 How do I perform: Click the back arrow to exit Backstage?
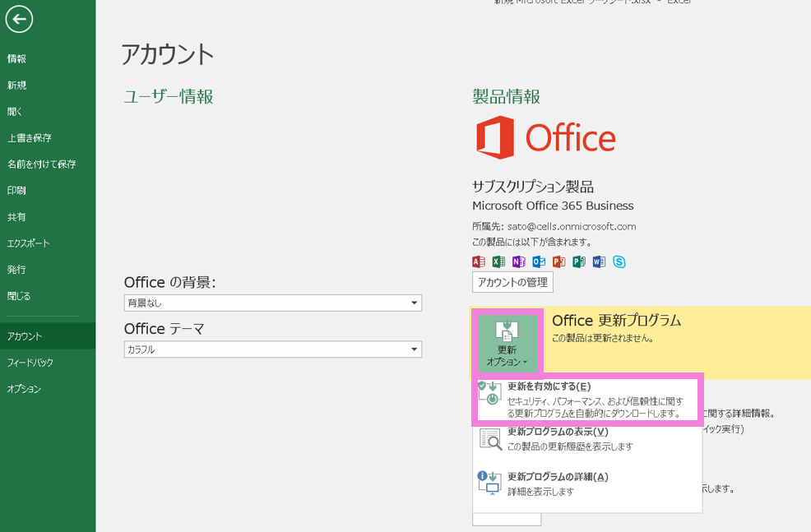(x=19, y=19)
